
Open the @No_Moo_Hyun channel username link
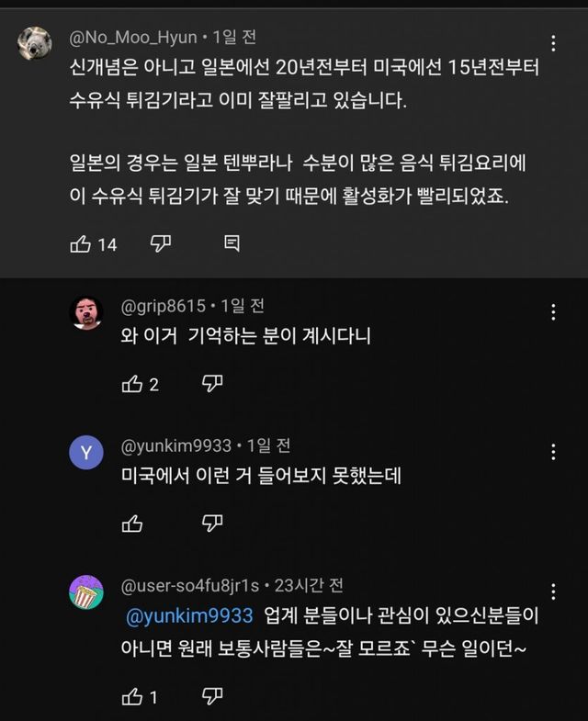click(133, 37)
